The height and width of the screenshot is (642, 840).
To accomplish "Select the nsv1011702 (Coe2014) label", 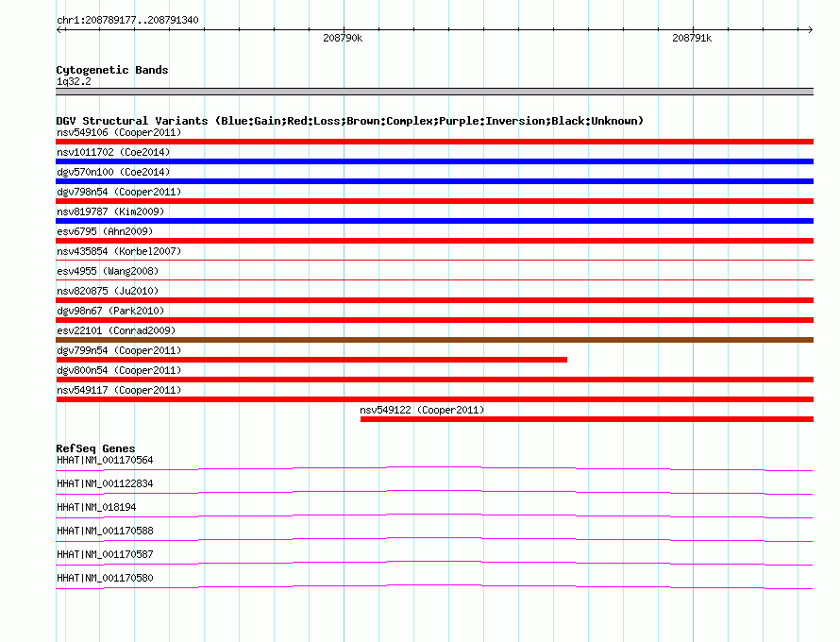I will (113, 152).
